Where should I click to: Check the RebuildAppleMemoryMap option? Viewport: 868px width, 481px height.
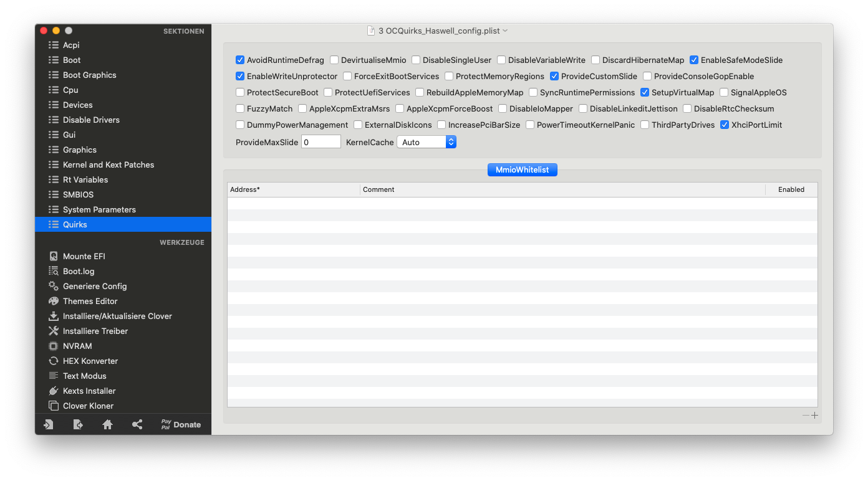pyautogui.click(x=420, y=93)
